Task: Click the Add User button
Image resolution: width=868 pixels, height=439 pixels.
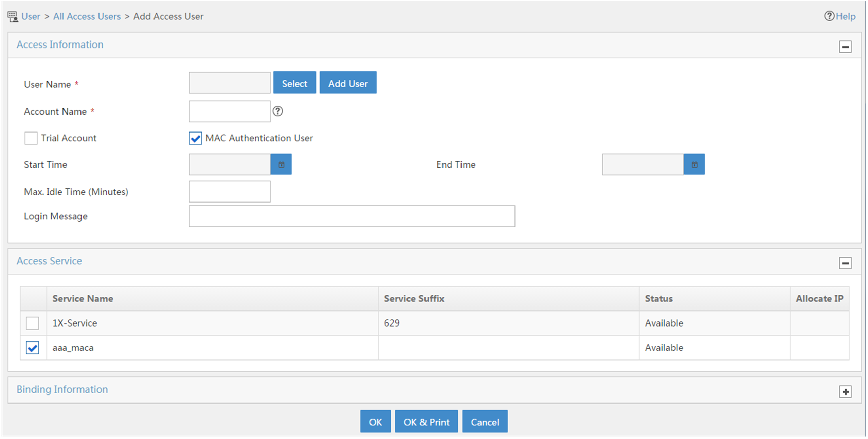Action: (348, 83)
